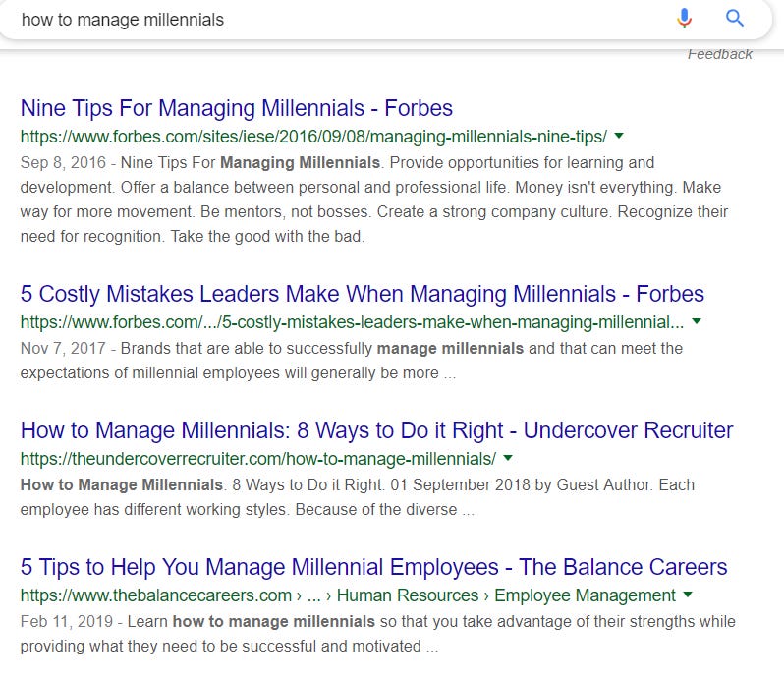The width and height of the screenshot is (784, 680).
Task: Open '5 Tips to Help You Manage Millennial Employees'
Action: (x=373, y=567)
